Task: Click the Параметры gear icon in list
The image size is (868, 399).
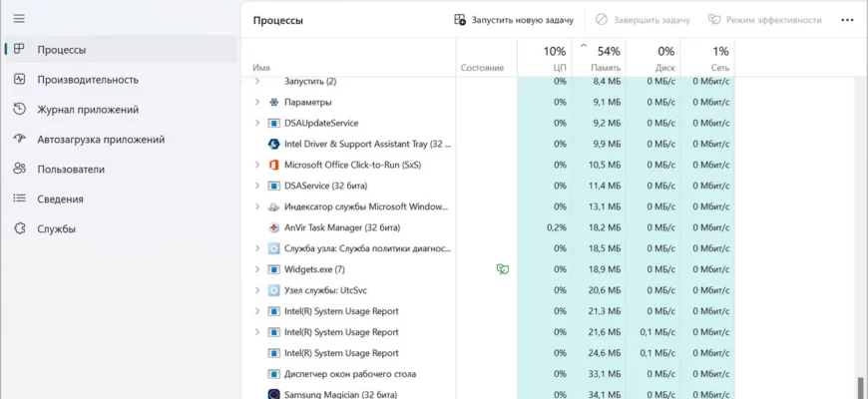Action: 273,102
